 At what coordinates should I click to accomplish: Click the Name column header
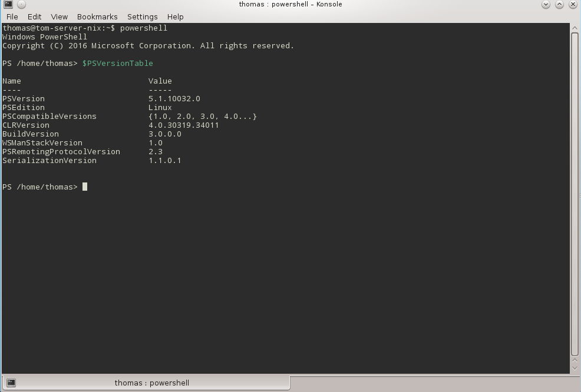point(11,81)
